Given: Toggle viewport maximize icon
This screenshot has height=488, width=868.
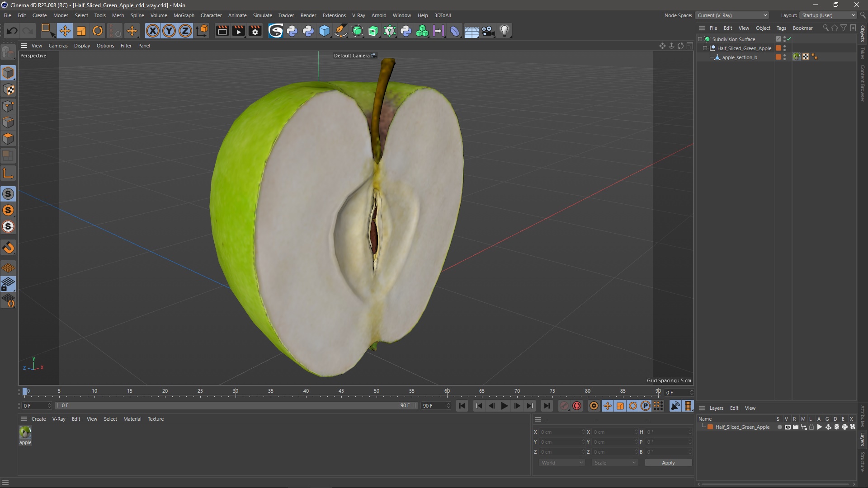Looking at the screenshot, I should click(690, 46).
